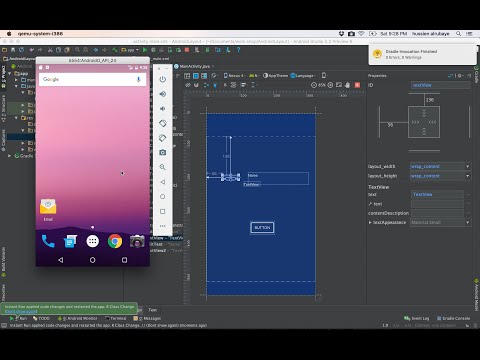Take emulator screenshot with camera icon
This screenshot has height=360, width=480.
click(x=163, y=153)
